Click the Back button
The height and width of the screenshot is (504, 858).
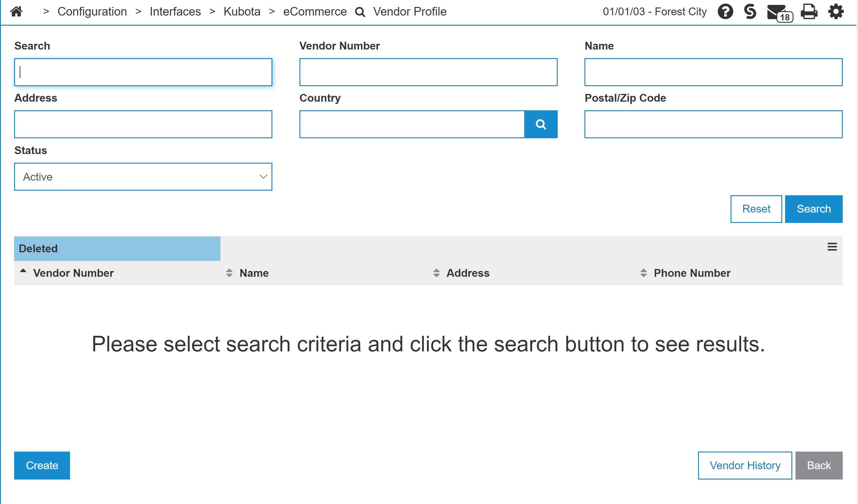pos(819,465)
